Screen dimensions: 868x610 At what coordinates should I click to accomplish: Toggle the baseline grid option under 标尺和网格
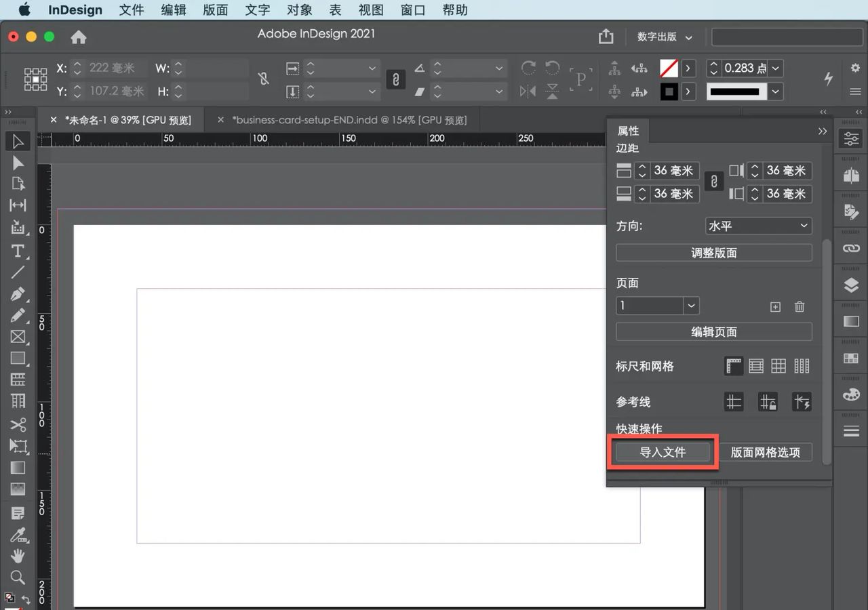[756, 366]
